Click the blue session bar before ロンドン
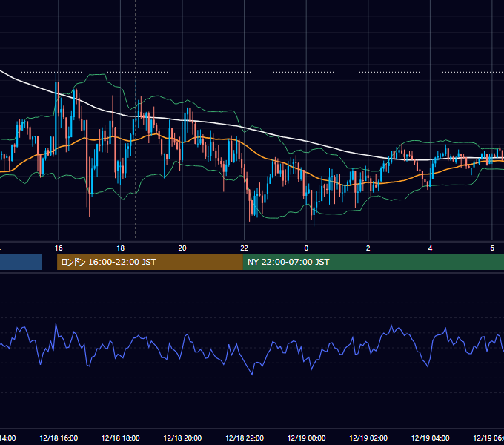Screen dimensions: 504x445 tap(21, 262)
